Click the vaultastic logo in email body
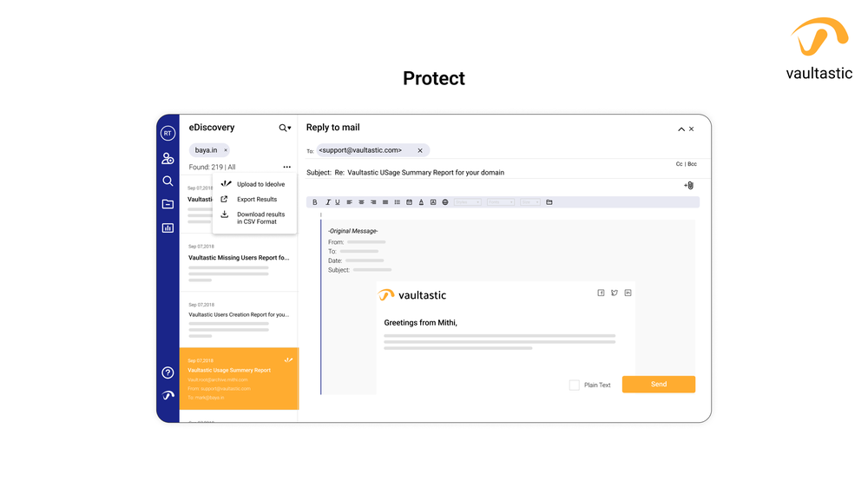The image size is (868, 488). pos(412,295)
